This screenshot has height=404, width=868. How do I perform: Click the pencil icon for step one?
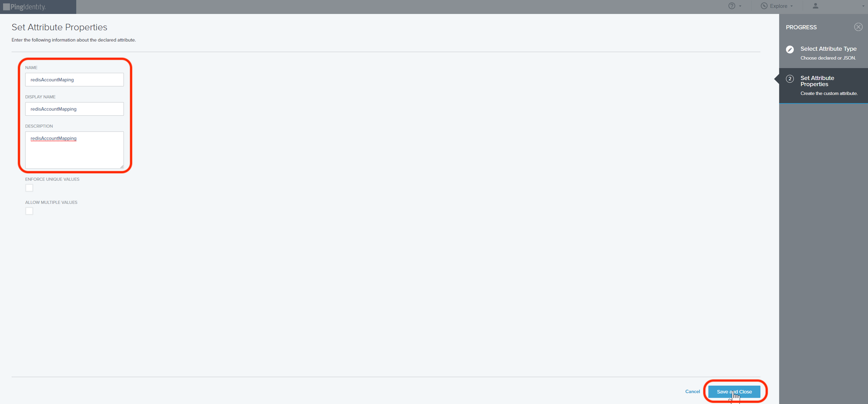click(x=790, y=50)
